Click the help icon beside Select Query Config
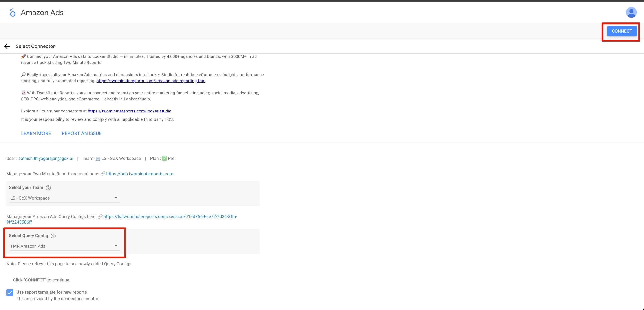The image size is (644, 310). tap(53, 236)
